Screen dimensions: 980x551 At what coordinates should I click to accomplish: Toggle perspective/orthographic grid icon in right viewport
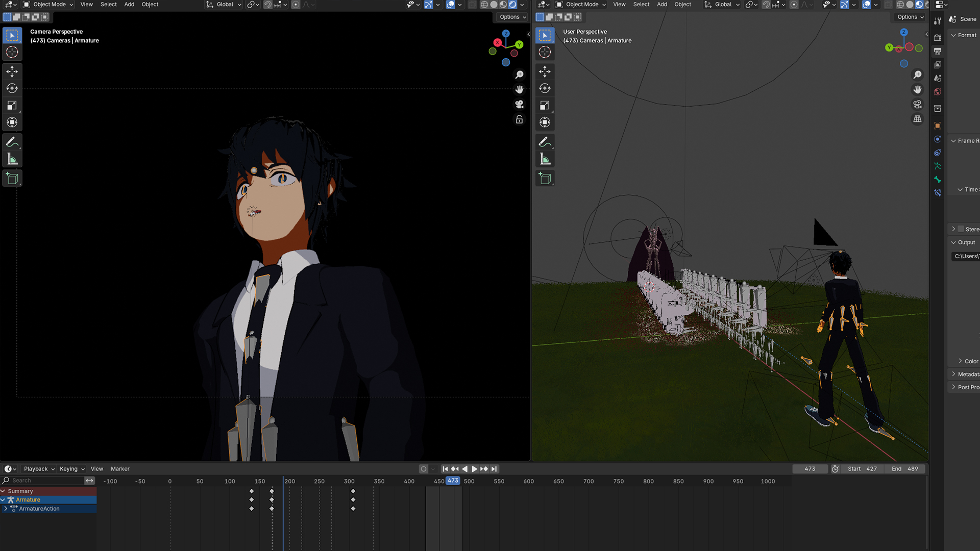917,119
